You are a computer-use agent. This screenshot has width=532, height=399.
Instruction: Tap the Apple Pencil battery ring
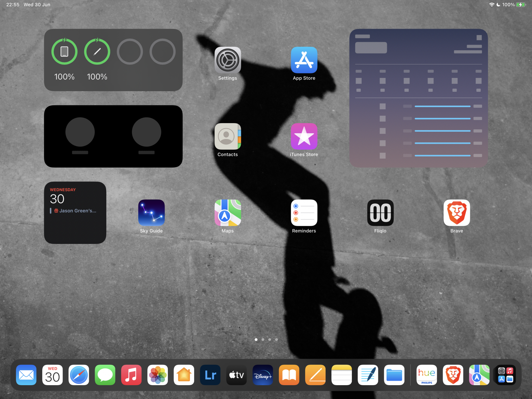tap(97, 52)
